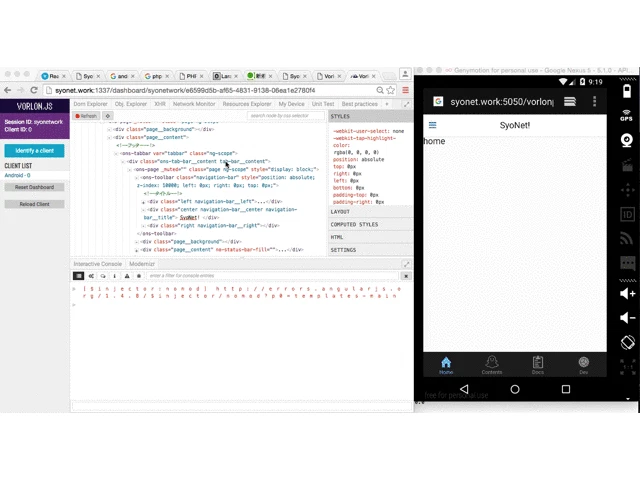The width and height of the screenshot is (640, 480).
Task: Click the Chrome profile avatar button
Action: [405, 73]
